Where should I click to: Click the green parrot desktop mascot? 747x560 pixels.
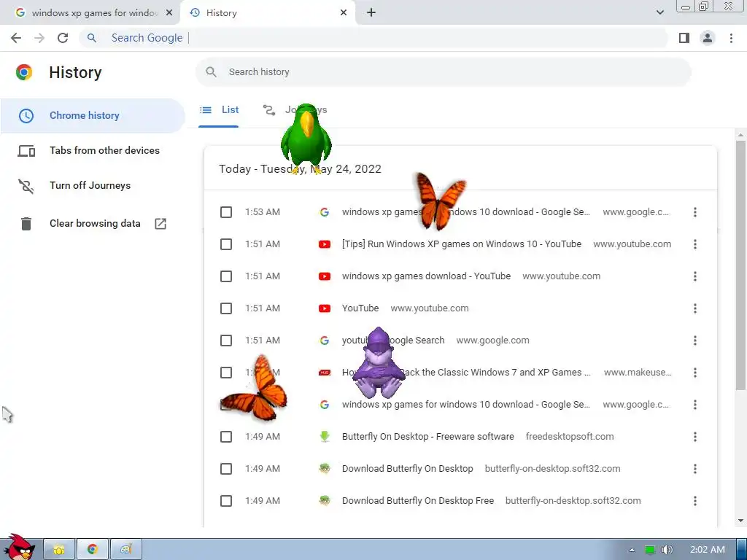pyautogui.click(x=306, y=138)
